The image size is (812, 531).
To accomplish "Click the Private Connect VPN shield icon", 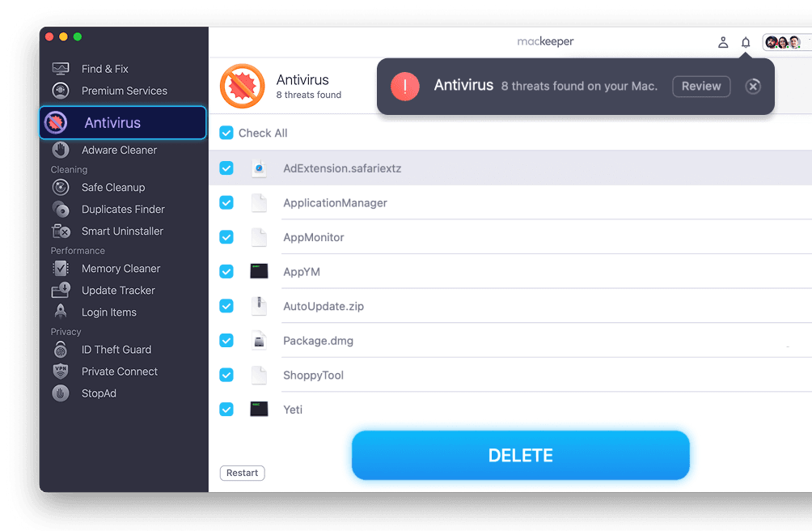I will pos(61,372).
